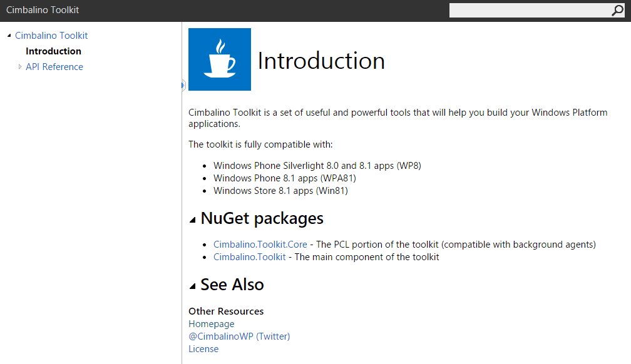This screenshot has width=631, height=364.
Task: Click API Reference in the navigation pane
Action: [x=54, y=66]
